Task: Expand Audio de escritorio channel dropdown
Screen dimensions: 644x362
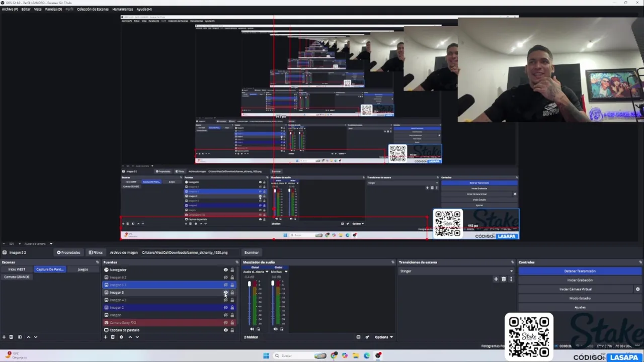Action: tap(267, 272)
